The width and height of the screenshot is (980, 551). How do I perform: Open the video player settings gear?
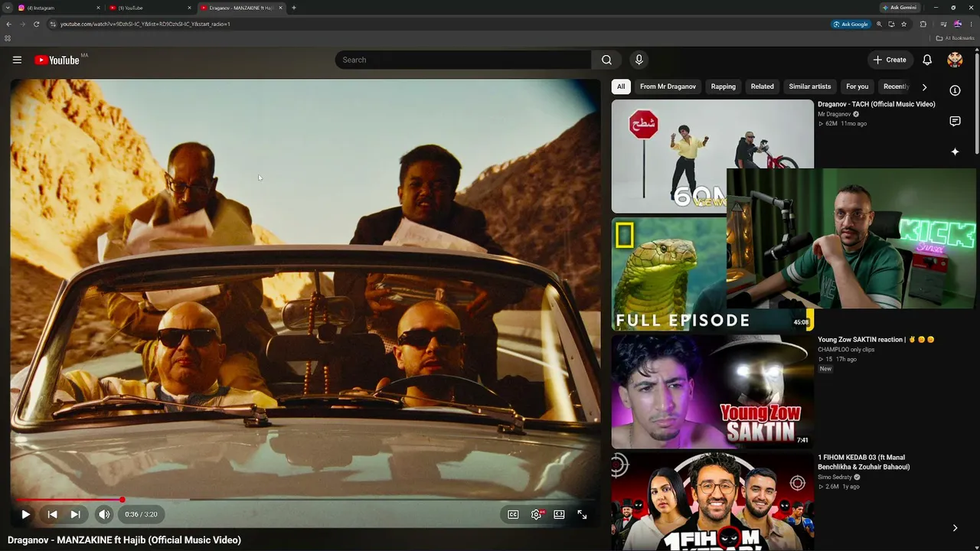536,514
